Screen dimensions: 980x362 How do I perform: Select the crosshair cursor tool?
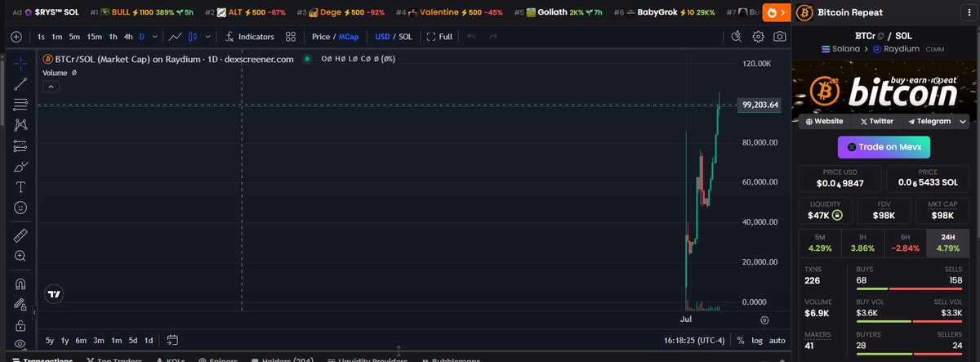pyautogui.click(x=20, y=62)
